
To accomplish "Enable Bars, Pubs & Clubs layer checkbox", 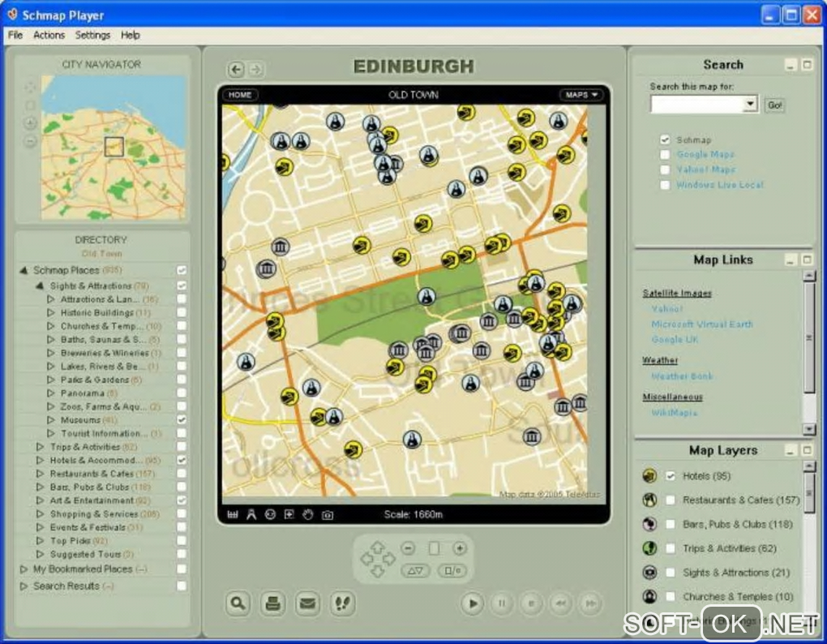I will point(671,524).
